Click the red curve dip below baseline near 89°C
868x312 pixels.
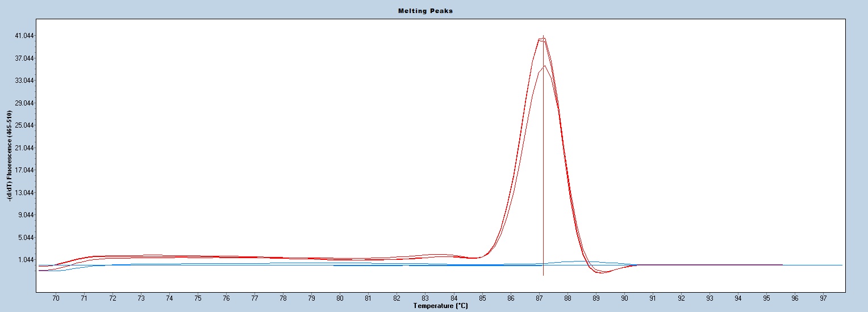[602, 273]
